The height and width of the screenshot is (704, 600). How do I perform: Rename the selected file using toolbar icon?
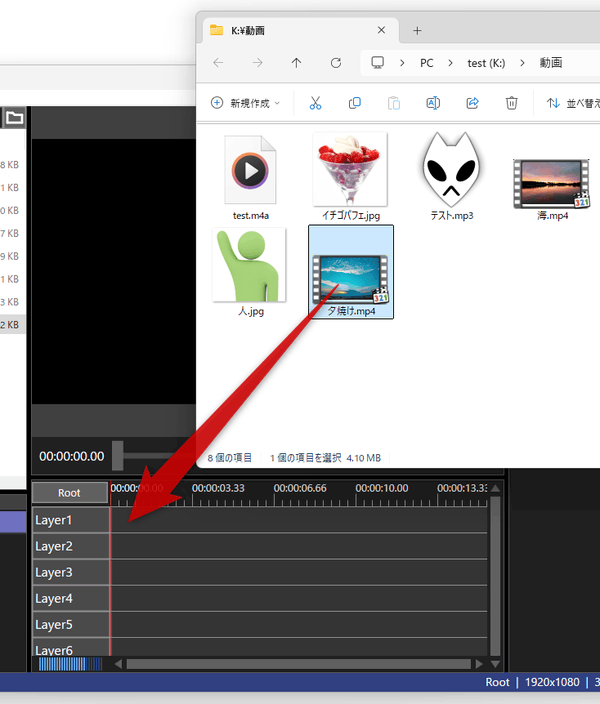[x=433, y=103]
